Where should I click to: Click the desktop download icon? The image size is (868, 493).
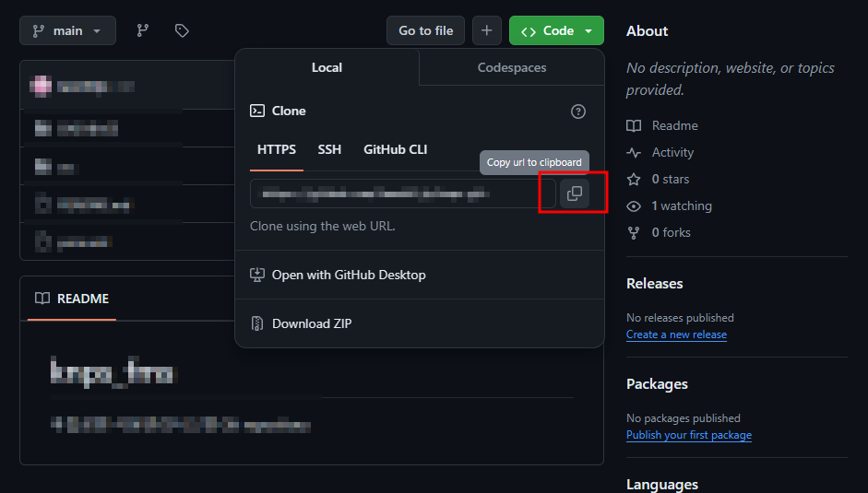click(256, 275)
